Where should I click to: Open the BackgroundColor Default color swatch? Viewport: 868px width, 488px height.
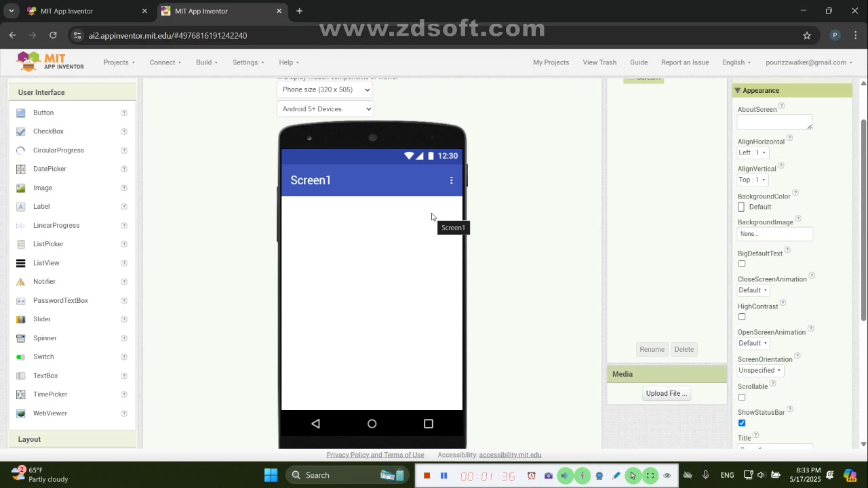pyautogui.click(x=741, y=207)
